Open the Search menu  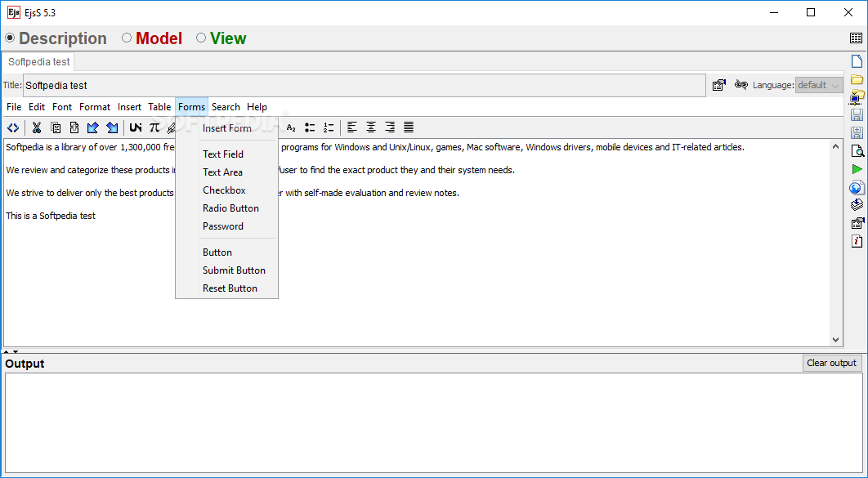tap(226, 107)
